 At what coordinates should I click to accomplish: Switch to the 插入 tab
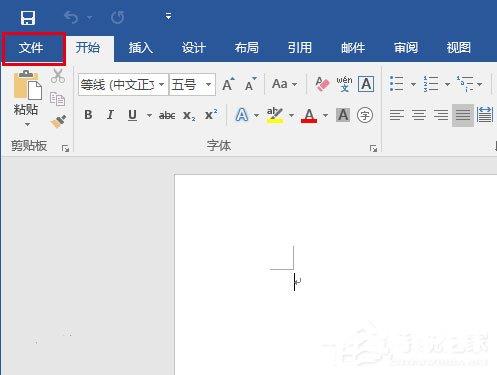click(x=141, y=48)
